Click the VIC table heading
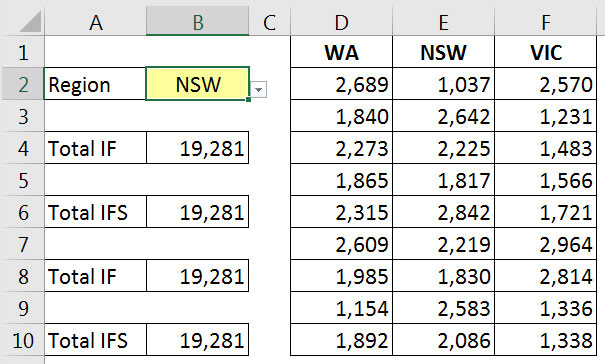This screenshot has height=364, width=605. [x=546, y=52]
